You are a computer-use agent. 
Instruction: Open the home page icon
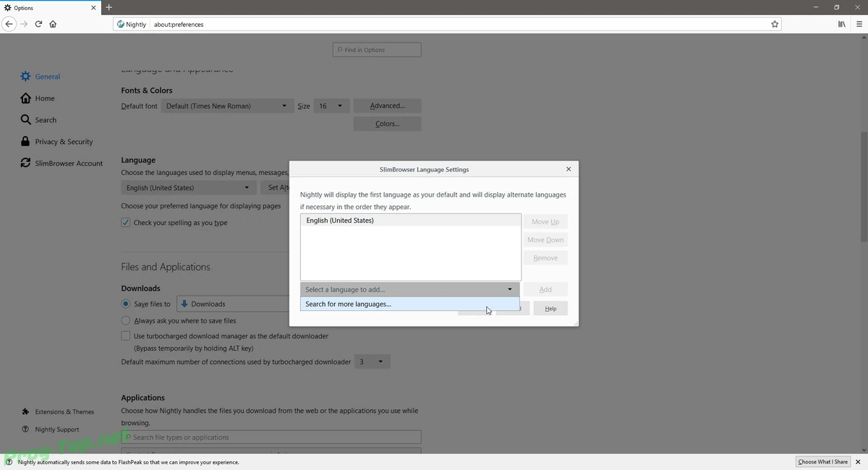click(x=53, y=24)
